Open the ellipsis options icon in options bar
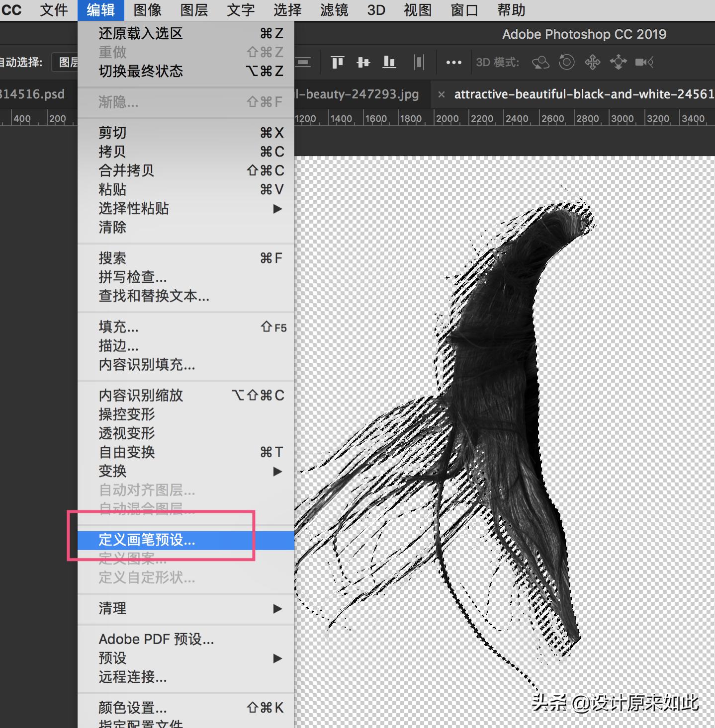This screenshot has height=728, width=715. click(453, 62)
